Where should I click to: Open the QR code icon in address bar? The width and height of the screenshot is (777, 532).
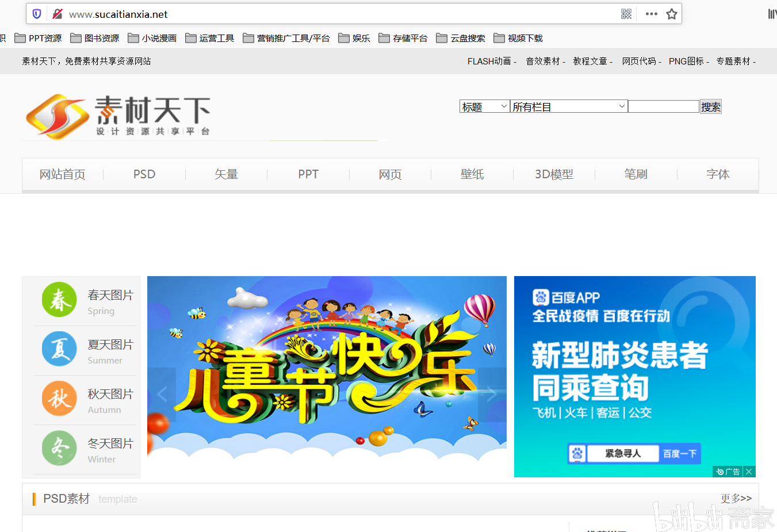626,14
